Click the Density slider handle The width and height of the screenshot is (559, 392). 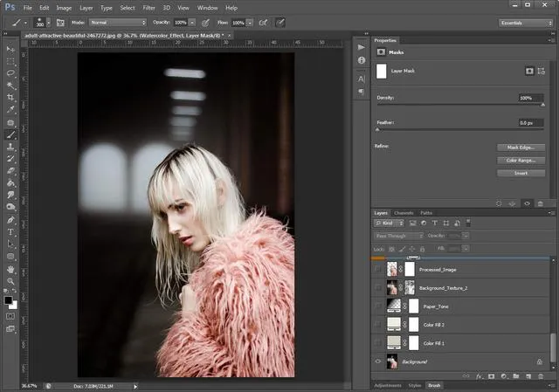click(x=542, y=105)
